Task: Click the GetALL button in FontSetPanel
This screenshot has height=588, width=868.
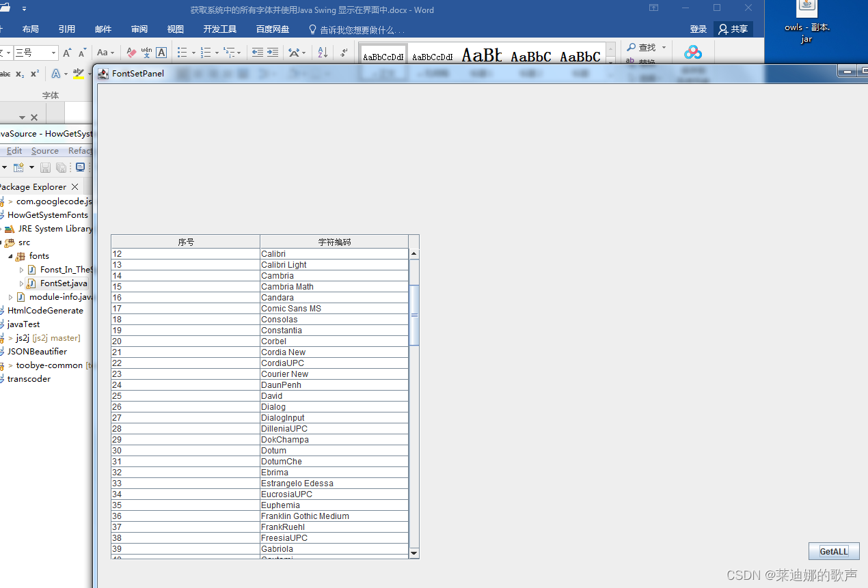Action: (x=834, y=551)
